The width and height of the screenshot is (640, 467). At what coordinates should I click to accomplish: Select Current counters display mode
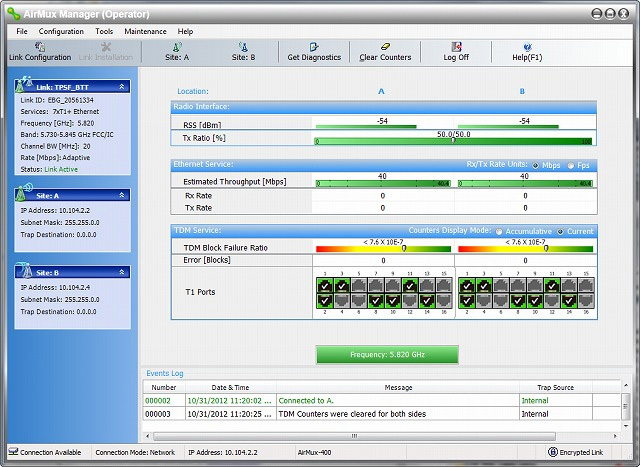(x=560, y=231)
